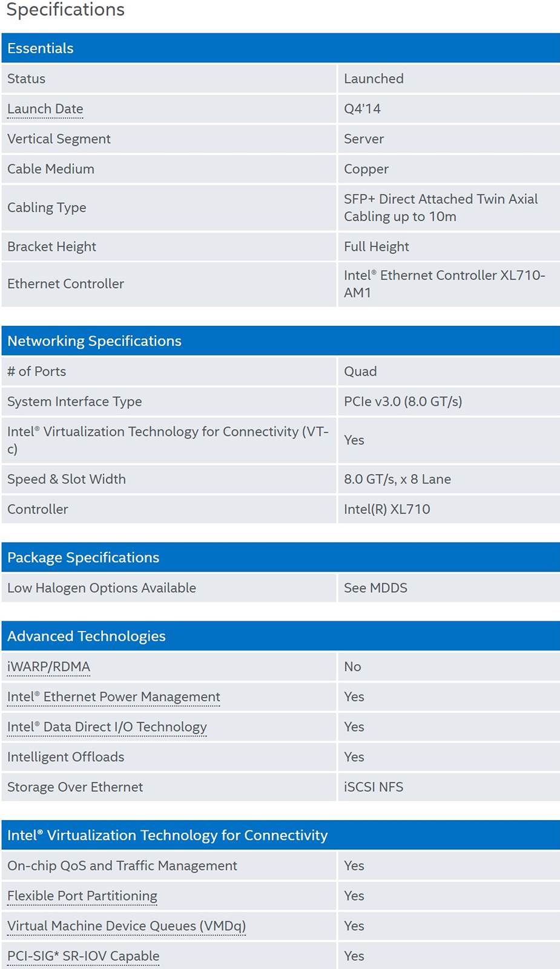Image resolution: width=560 pixels, height=969 pixels.
Task: Click the iSCSI NFS storage value
Action: (374, 787)
